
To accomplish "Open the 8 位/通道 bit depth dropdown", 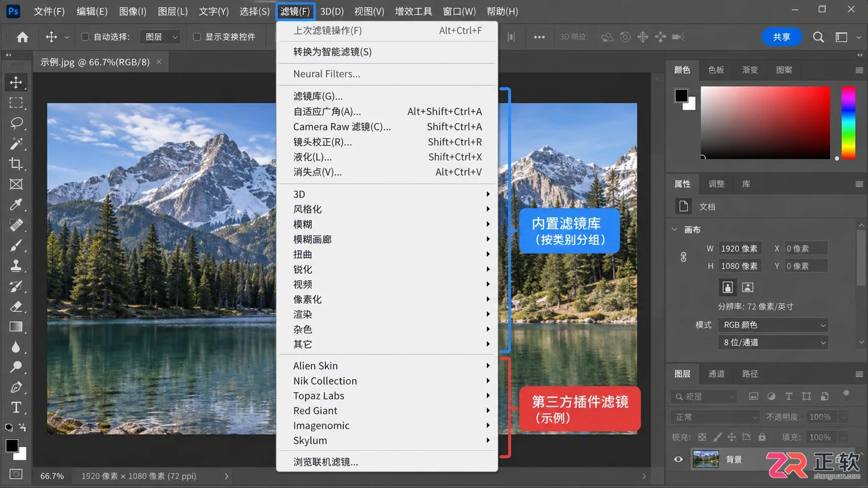I will 773,343.
